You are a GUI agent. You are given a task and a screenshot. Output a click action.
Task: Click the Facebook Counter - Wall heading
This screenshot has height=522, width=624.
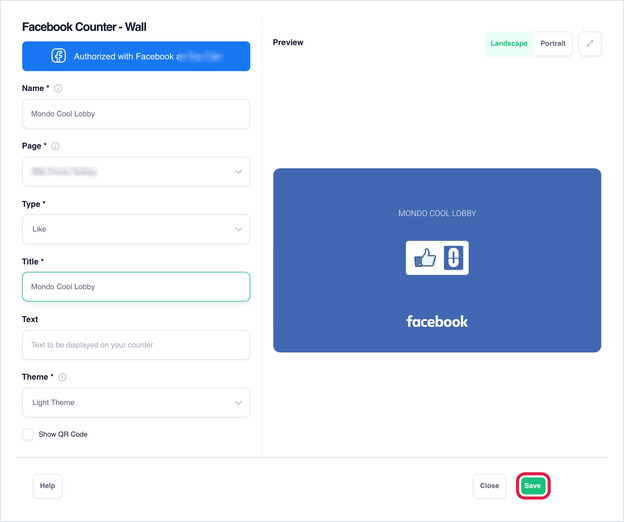click(84, 27)
